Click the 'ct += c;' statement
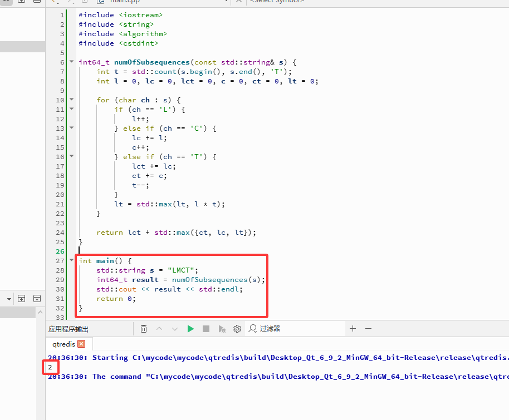The image size is (509, 420). pos(149,176)
